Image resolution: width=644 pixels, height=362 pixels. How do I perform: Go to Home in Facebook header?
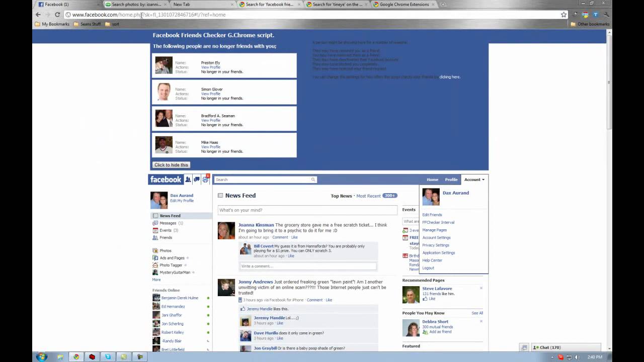coord(432,179)
